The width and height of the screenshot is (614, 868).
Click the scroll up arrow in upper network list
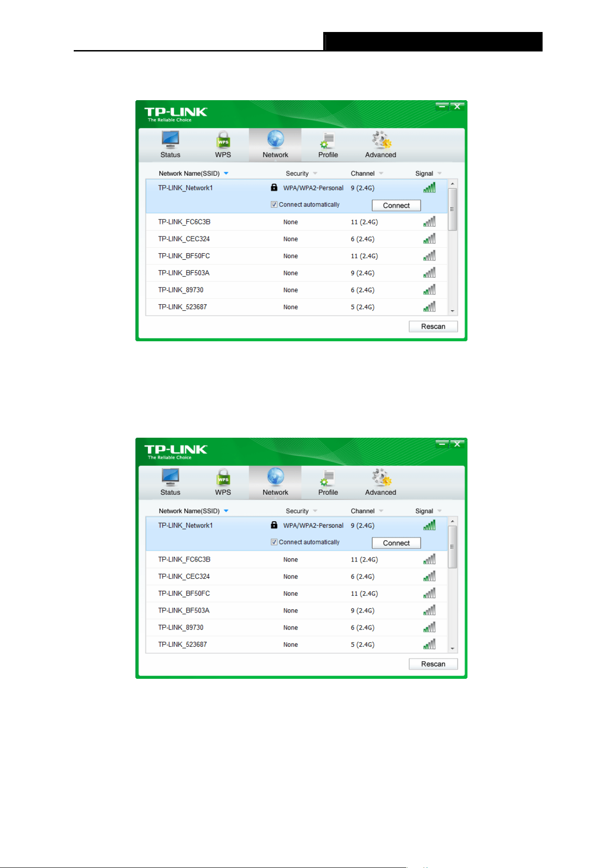click(x=453, y=184)
